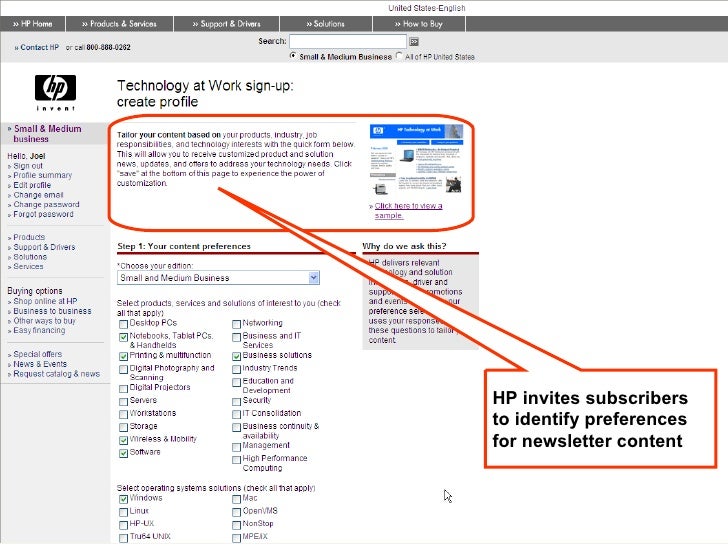Screen dimensions: 728x546
Task: Check the HP-UX checkbox
Action: point(123,525)
